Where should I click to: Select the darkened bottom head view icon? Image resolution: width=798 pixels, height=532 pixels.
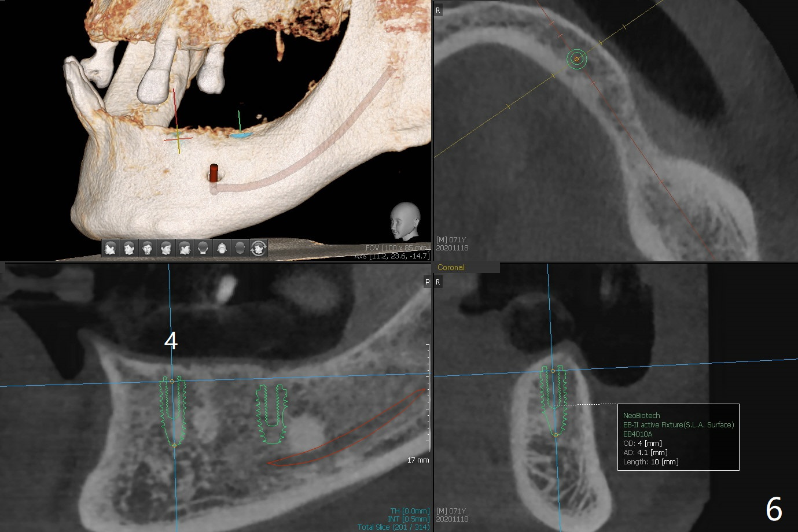click(x=240, y=248)
